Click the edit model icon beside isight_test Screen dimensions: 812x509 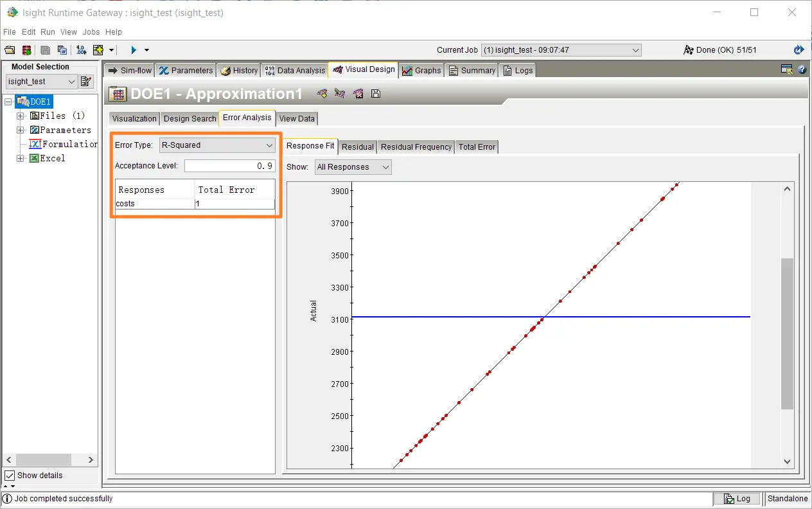pos(86,82)
